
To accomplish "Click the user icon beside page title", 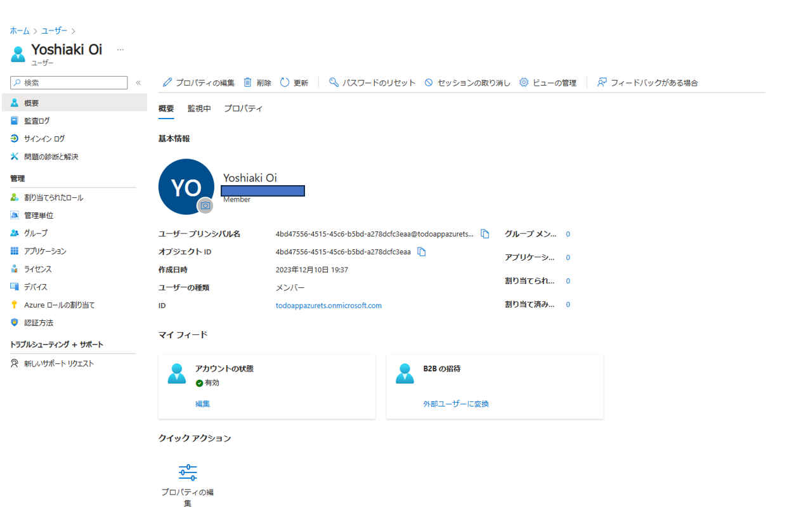I will (x=18, y=54).
